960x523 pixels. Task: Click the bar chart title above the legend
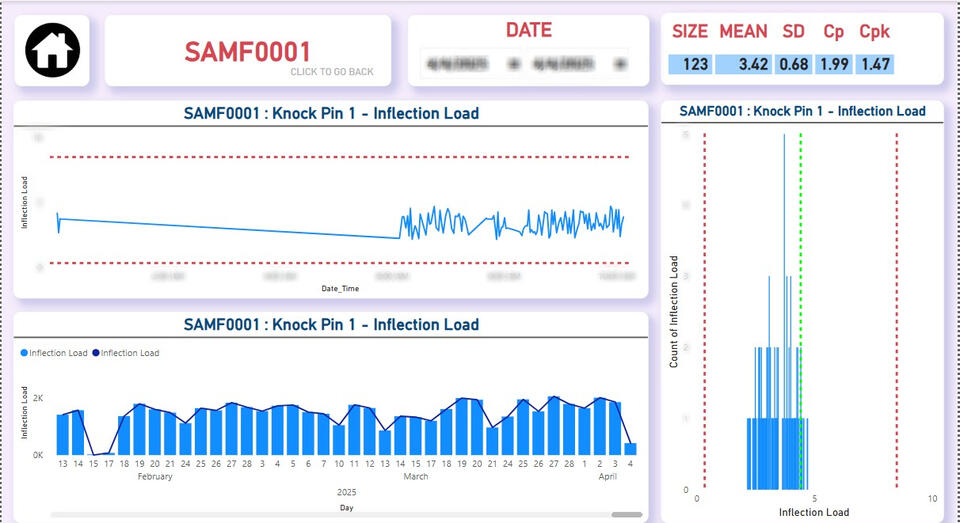(x=331, y=325)
